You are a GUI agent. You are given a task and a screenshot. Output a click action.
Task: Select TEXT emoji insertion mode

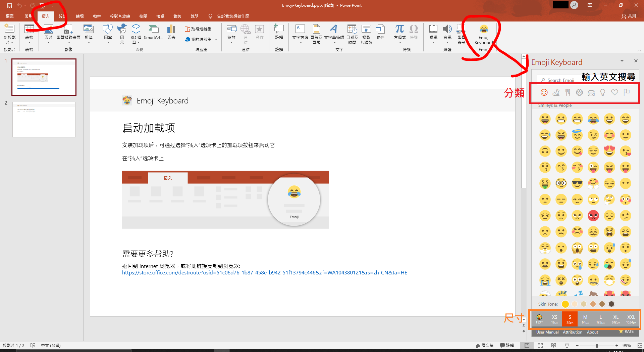click(539, 319)
